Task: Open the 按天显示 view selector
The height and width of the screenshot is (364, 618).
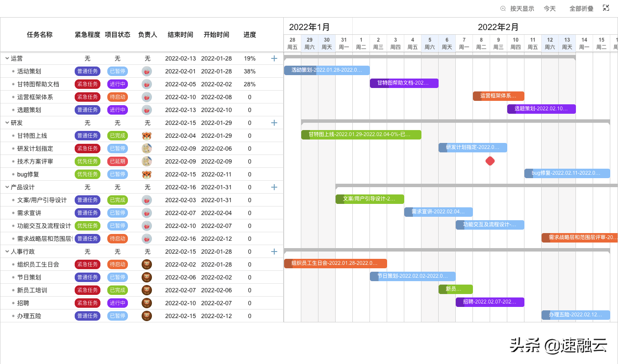Action: 522,9
